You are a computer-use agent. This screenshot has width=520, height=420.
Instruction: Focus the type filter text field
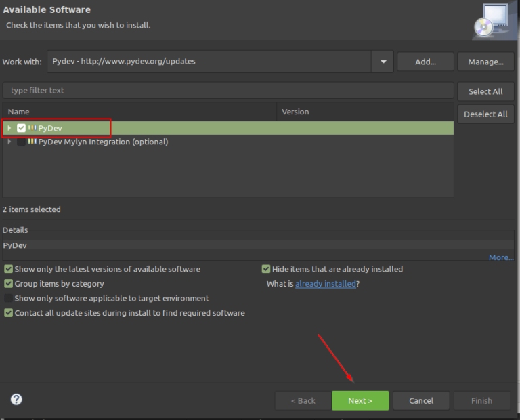tap(228, 91)
